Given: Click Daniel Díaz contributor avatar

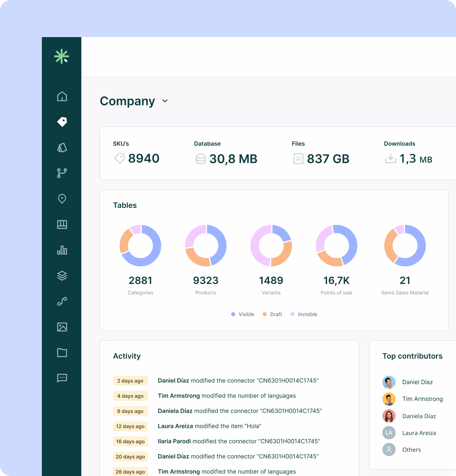Looking at the screenshot, I should 389,382.
